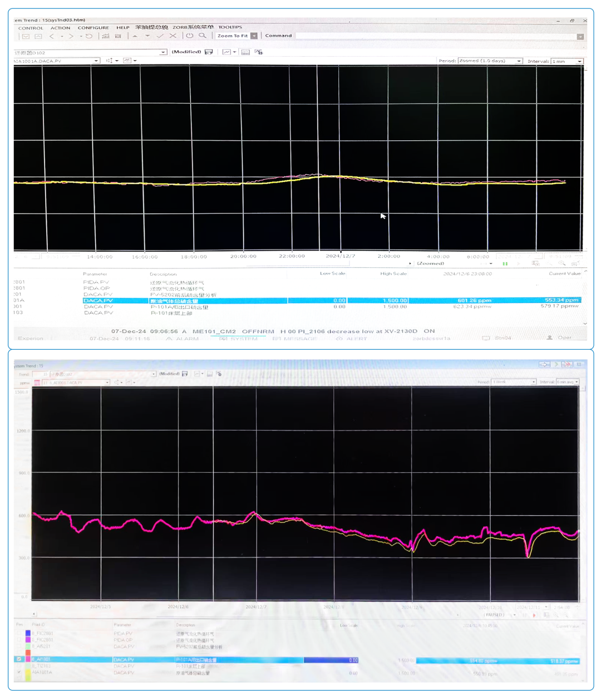Click the reload icon in top toolbar

[89, 36]
